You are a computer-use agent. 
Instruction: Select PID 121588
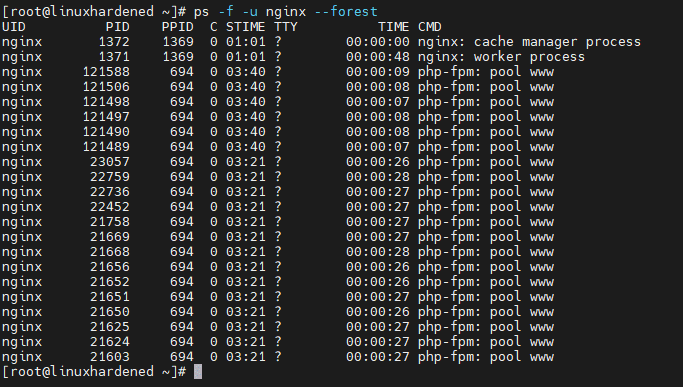106,72
